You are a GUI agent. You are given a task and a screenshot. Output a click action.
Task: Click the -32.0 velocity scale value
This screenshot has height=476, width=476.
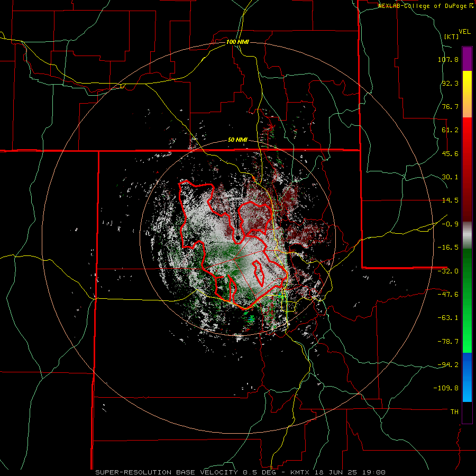[x=448, y=271]
